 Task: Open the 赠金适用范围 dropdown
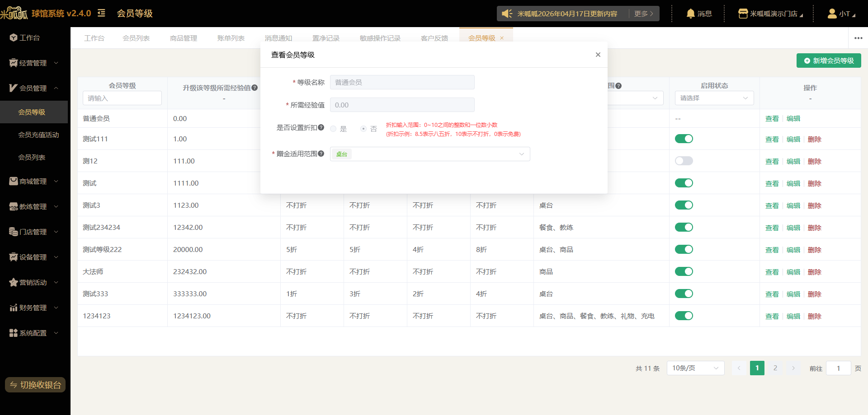point(430,154)
